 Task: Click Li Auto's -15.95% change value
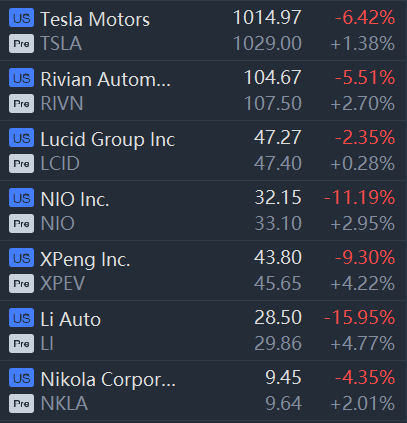point(360,317)
